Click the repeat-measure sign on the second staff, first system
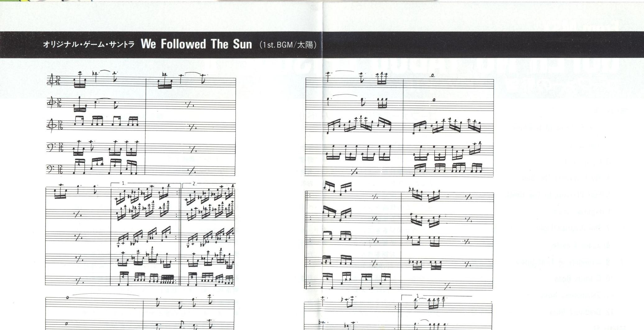The height and width of the screenshot is (330, 644). click(x=190, y=105)
